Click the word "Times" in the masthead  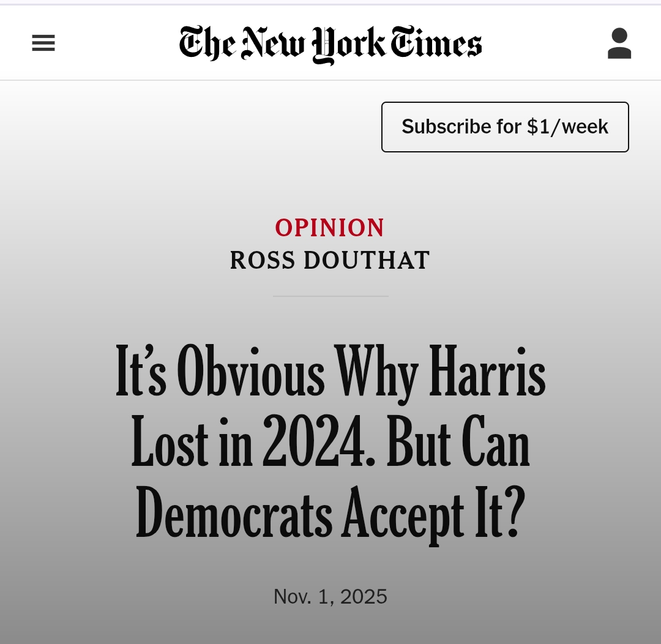(436, 44)
